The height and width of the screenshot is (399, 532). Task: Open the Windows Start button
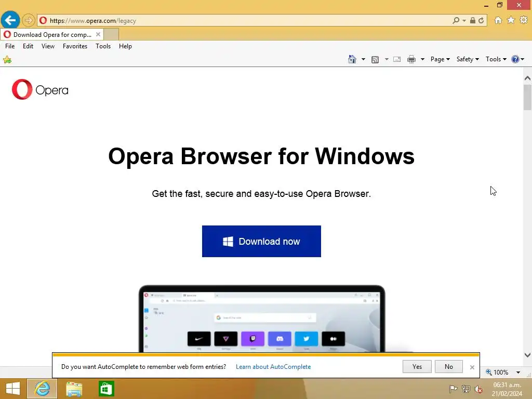click(13, 389)
